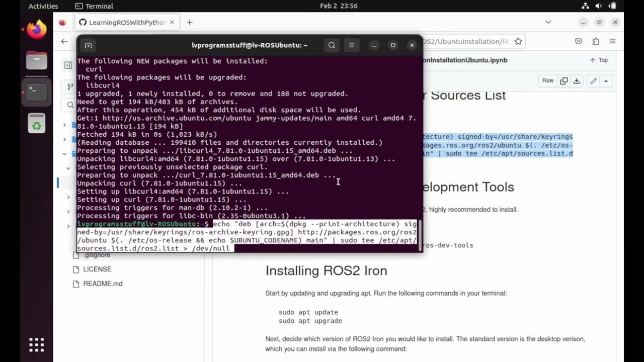Image resolution: width=644 pixels, height=362 pixels.
Task: Open search in the terminal header bar
Action: 332,45
